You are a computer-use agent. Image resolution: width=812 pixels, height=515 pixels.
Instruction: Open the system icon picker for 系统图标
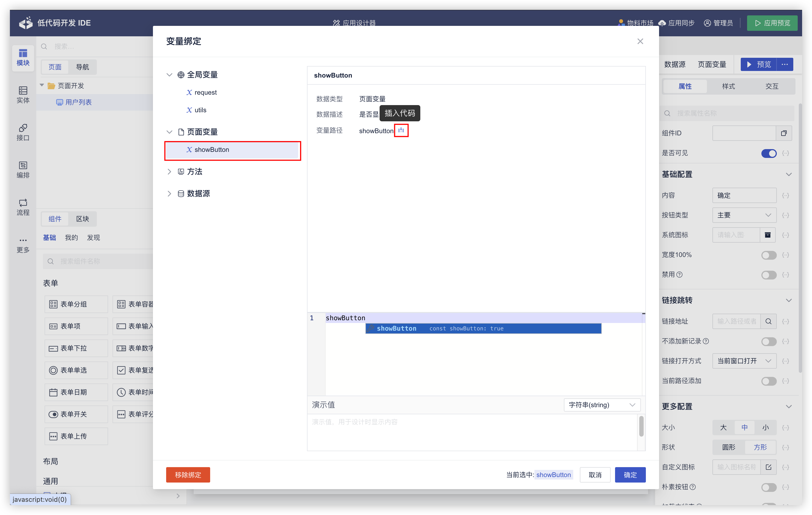768,235
